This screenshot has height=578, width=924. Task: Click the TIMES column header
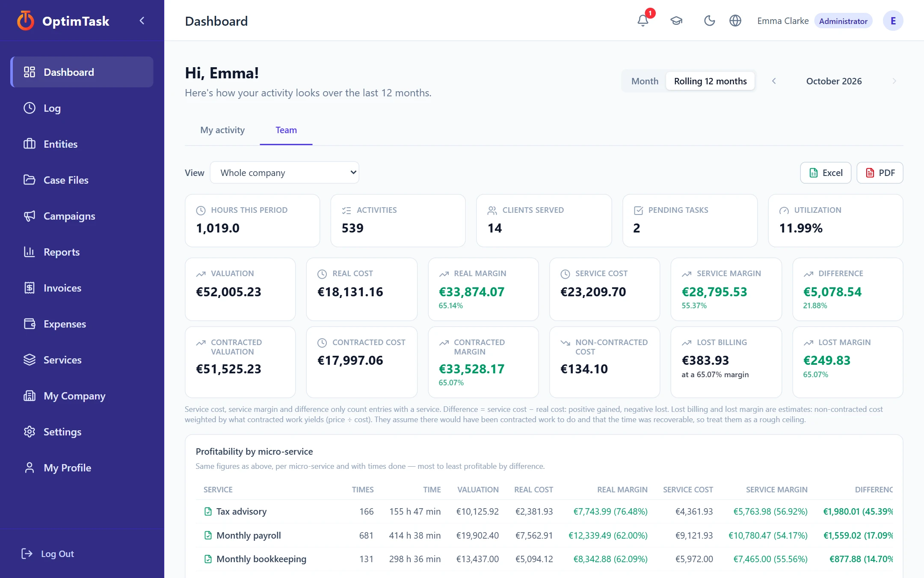coord(363,489)
